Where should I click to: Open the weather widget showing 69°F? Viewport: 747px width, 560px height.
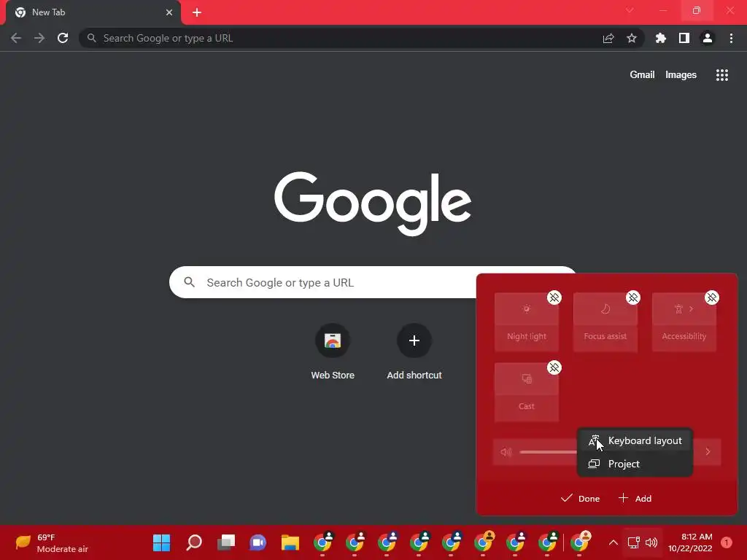point(52,542)
